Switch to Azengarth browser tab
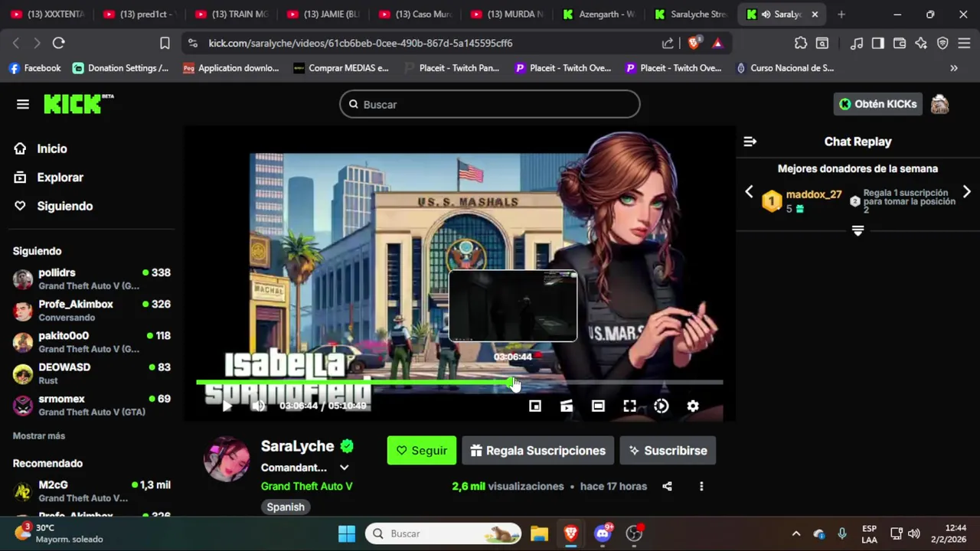The width and height of the screenshot is (980, 551). coord(599,14)
